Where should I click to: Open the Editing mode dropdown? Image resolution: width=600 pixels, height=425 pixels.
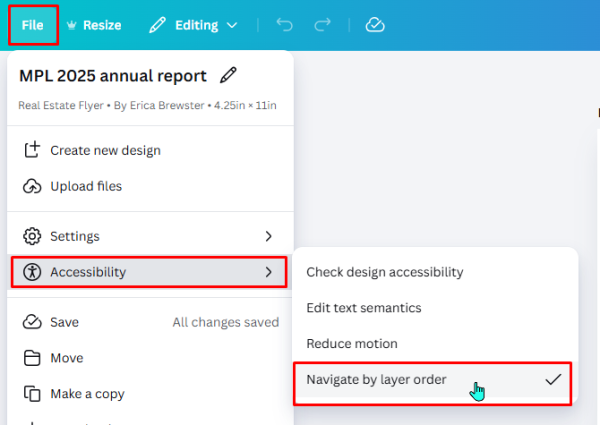pyautogui.click(x=193, y=25)
